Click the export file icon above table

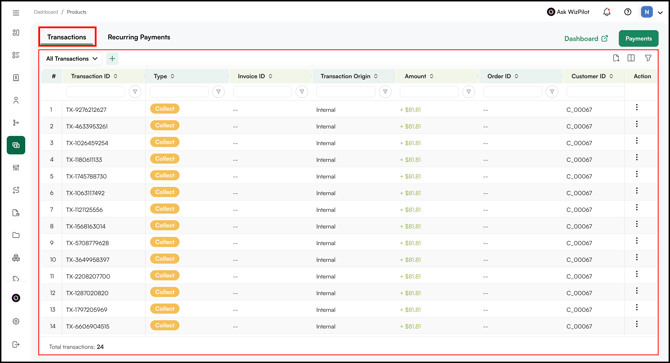pyautogui.click(x=616, y=58)
